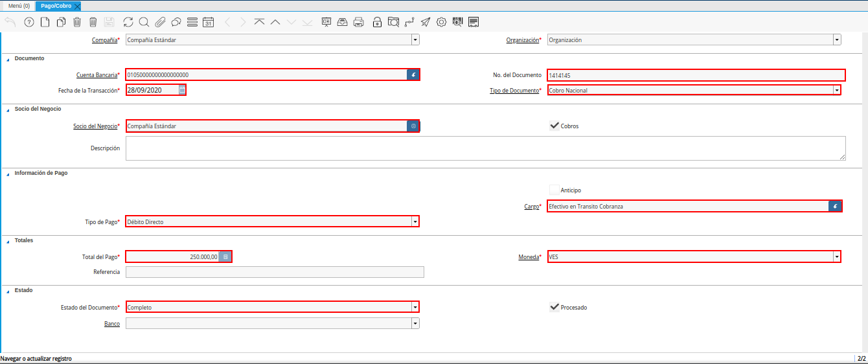Open the Compañía dropdown
Image resolution: width=868 pixels, height=364 pixels.
[x=415, y=40]
